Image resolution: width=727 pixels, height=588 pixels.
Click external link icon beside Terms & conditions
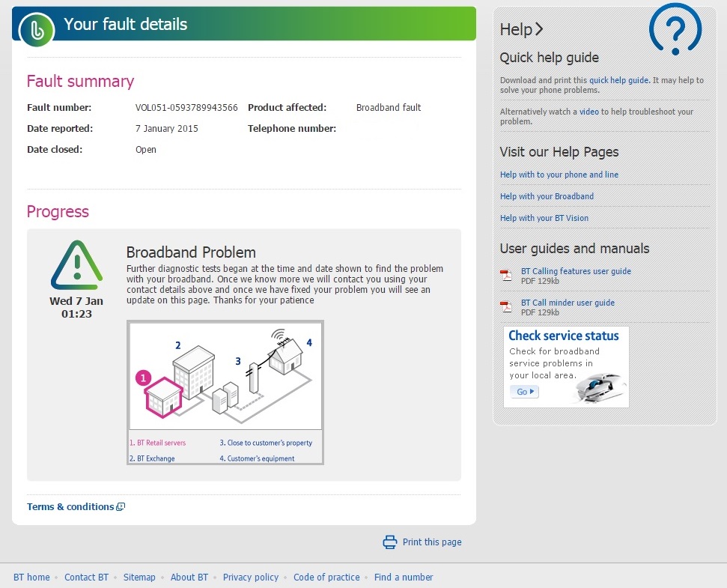click(121, 507)
